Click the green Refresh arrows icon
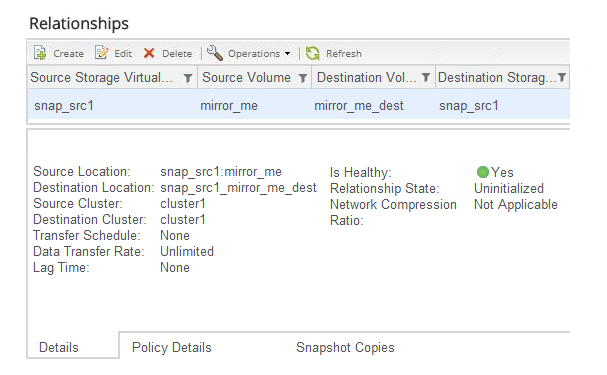The image size is (607, 375). pos(312,53)
